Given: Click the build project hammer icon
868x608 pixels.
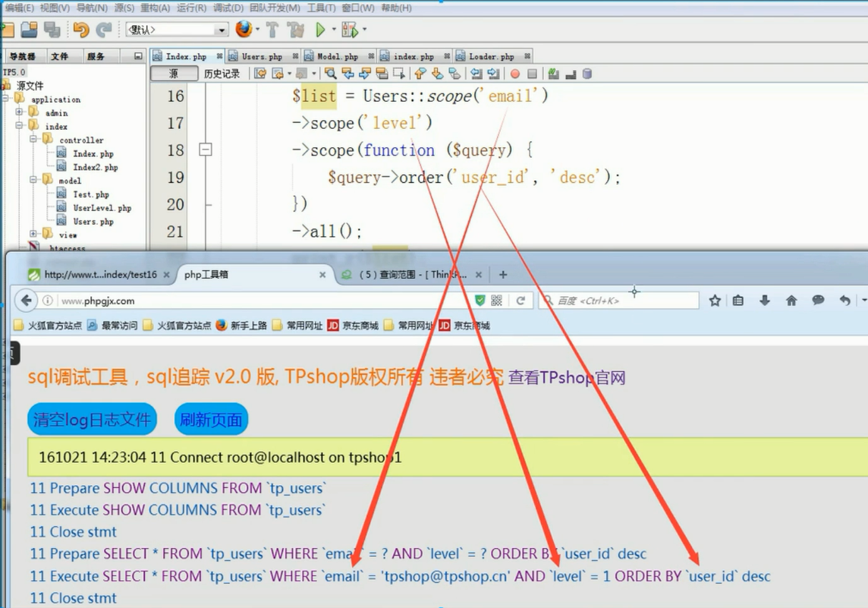Looking at the screenshot, I should [272, 30].
